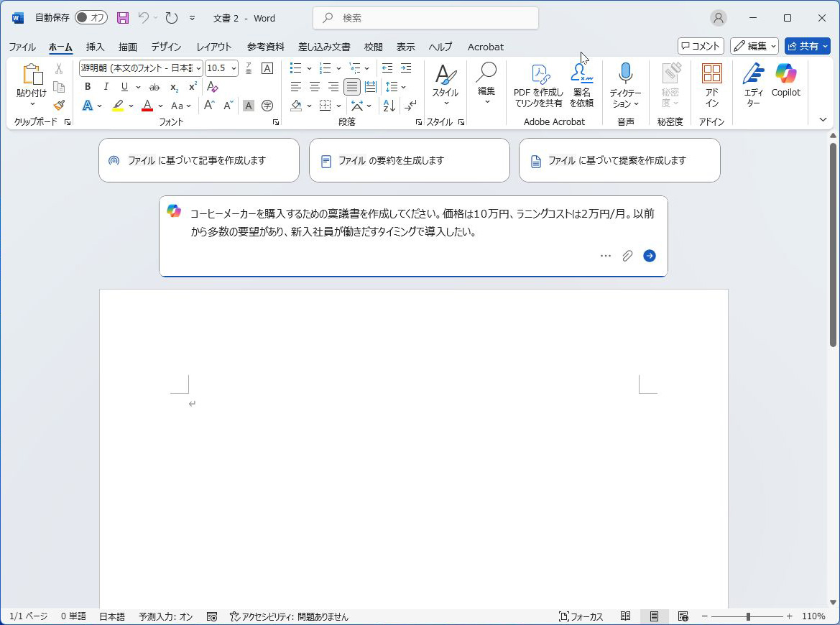Click the Share (共有) button

807,46
